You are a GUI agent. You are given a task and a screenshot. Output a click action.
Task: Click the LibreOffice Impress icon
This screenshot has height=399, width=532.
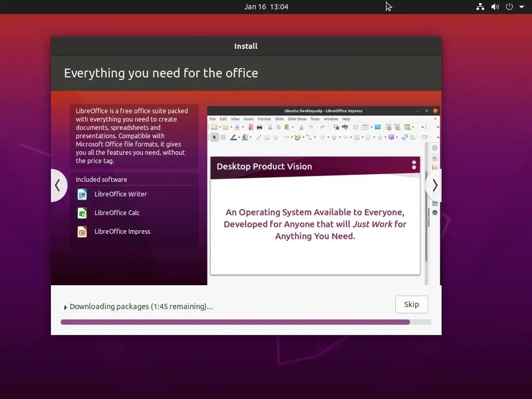point(82,232)
